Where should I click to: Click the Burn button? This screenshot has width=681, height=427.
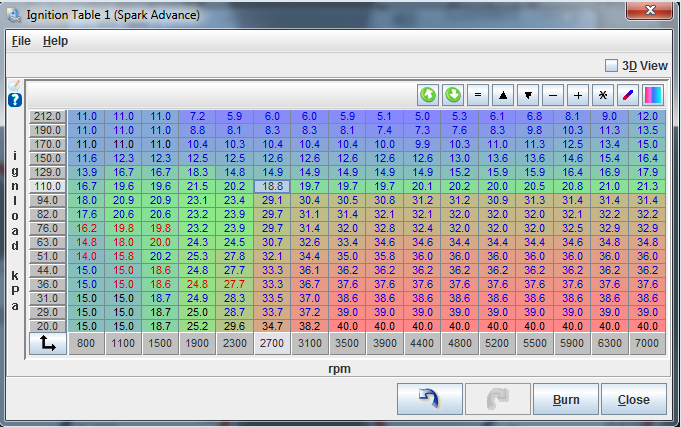pos(566,399)
